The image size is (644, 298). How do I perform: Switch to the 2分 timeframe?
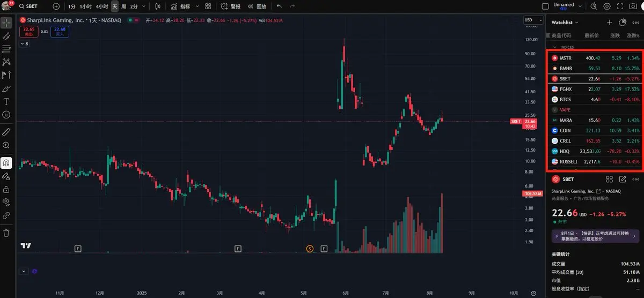click(134, 6)
